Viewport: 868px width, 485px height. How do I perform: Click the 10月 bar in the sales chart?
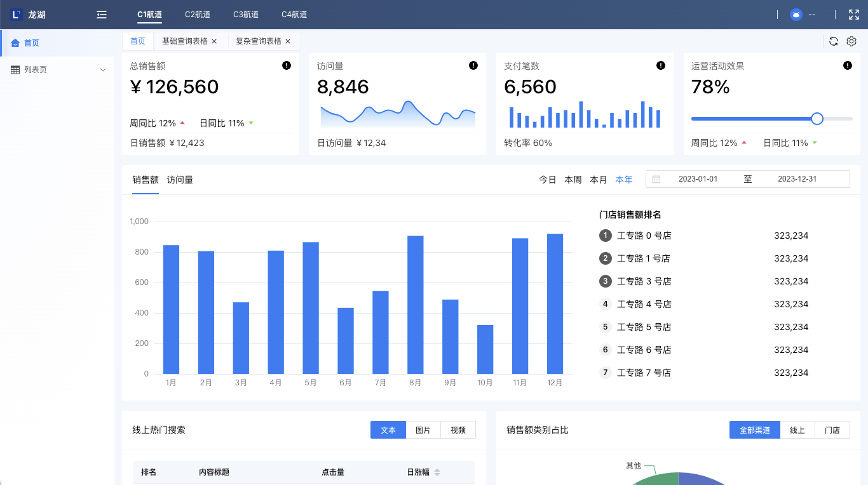click(x=485, y=349)
